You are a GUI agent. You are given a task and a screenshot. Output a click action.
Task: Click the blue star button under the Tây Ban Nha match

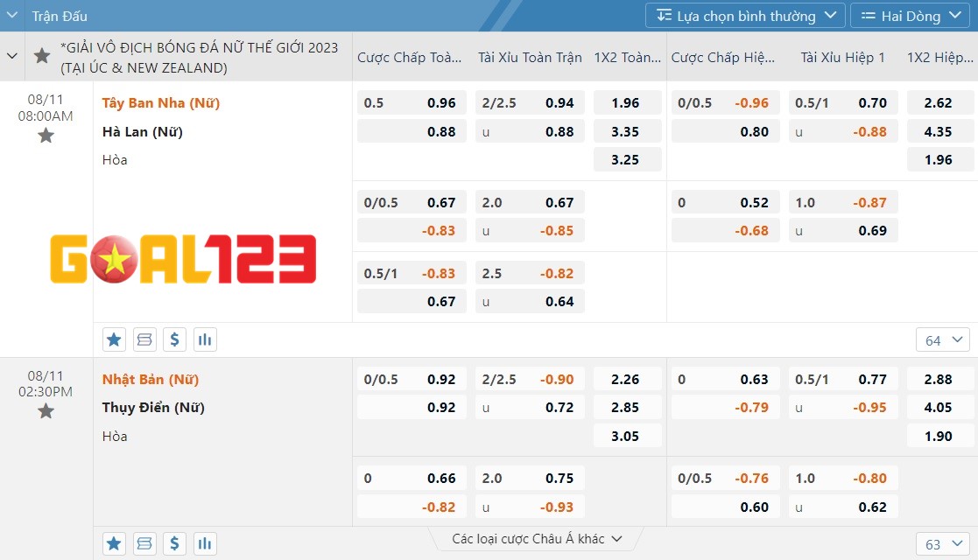click(114, 339)
